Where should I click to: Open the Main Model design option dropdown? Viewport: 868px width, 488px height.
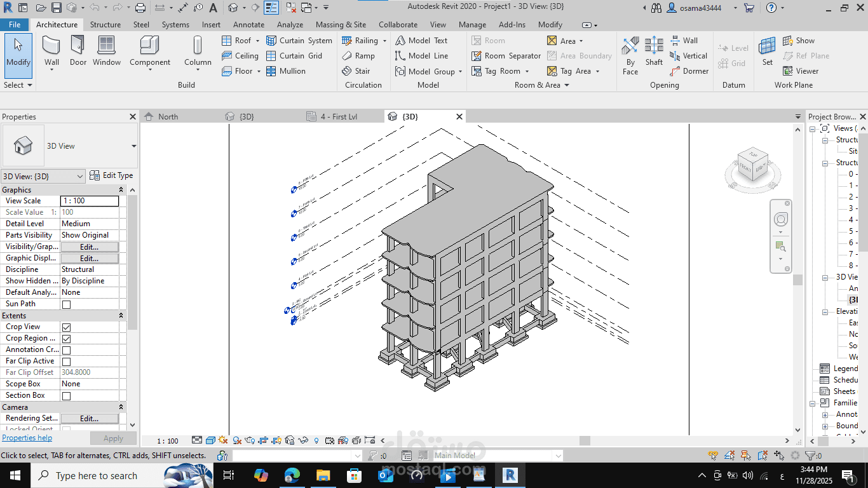498,456
